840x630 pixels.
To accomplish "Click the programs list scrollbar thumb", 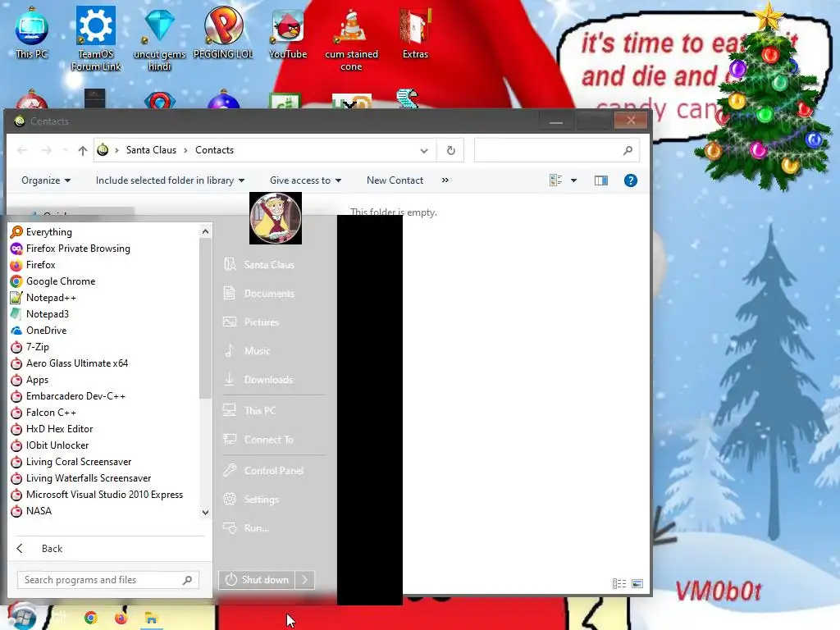I will tap(205, 318).
